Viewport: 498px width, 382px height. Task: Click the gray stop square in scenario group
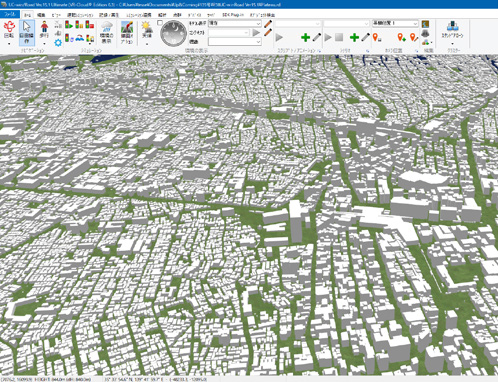(x=339, y=37)
